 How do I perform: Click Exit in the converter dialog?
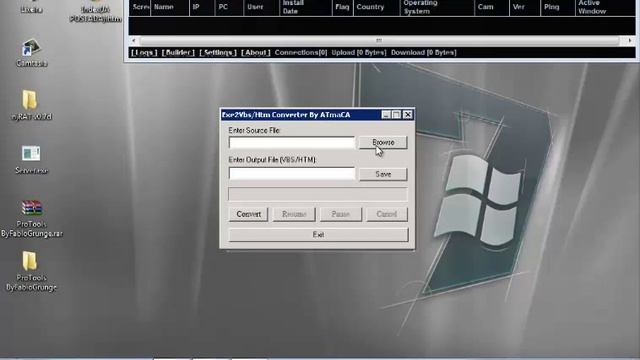coord(318,235)
